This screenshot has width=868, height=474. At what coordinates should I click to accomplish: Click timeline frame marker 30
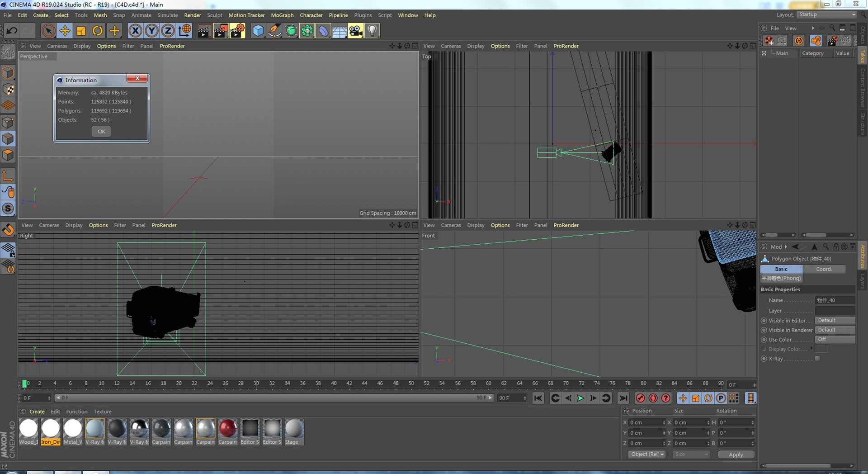point(256,383)
